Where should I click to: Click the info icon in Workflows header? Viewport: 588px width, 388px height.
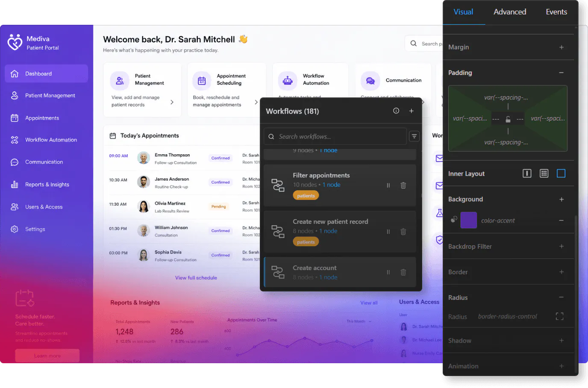point(396,111)
